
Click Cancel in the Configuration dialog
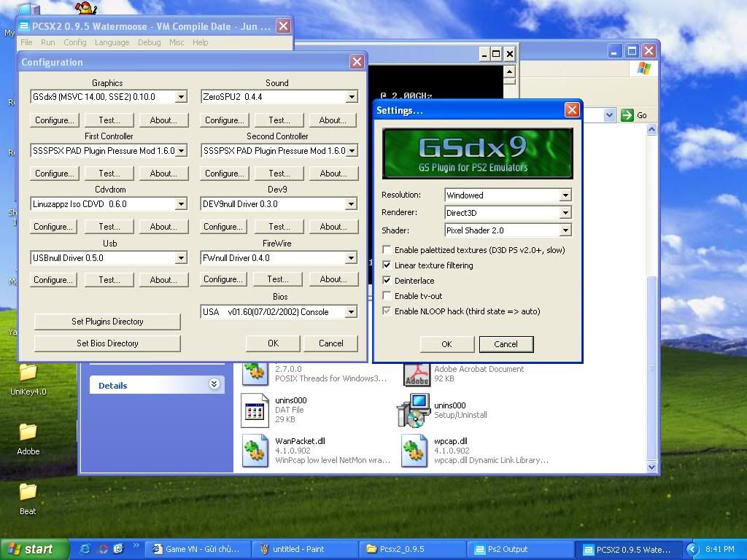coord(330,343)
